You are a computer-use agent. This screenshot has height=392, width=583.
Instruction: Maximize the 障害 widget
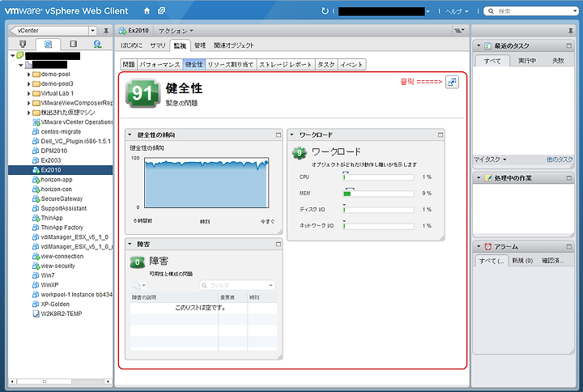(278, 244)
